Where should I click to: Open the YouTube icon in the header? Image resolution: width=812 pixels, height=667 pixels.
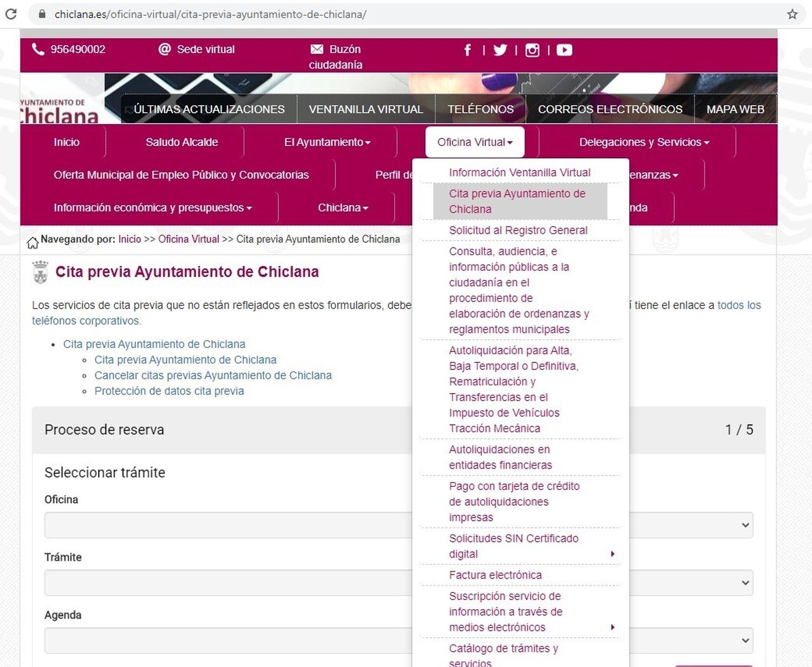pyautogui.click(x=564, y=50)
